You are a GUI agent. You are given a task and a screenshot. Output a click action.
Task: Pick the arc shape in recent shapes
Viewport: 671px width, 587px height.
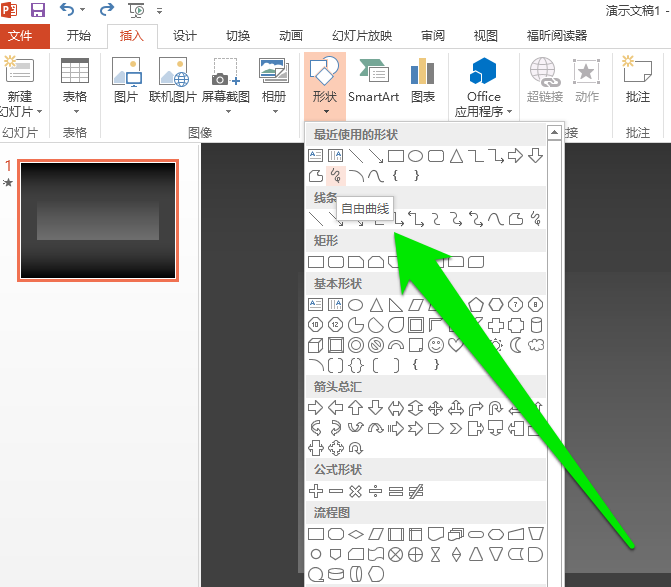click(x=356, y=175)
